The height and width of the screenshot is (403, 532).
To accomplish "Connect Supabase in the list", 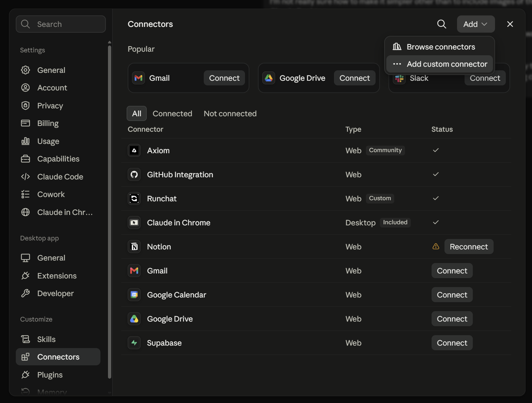I will click(452, 343).
